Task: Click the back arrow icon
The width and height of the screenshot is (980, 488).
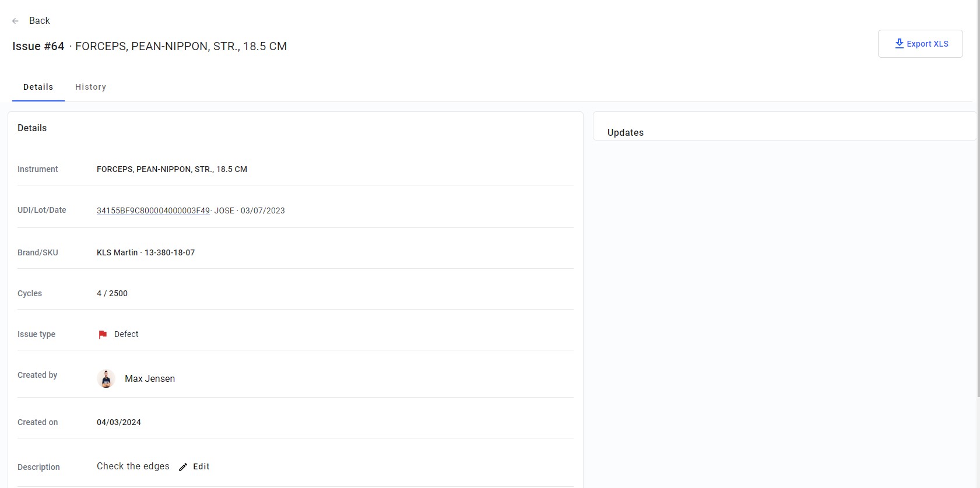Action: 15,21
